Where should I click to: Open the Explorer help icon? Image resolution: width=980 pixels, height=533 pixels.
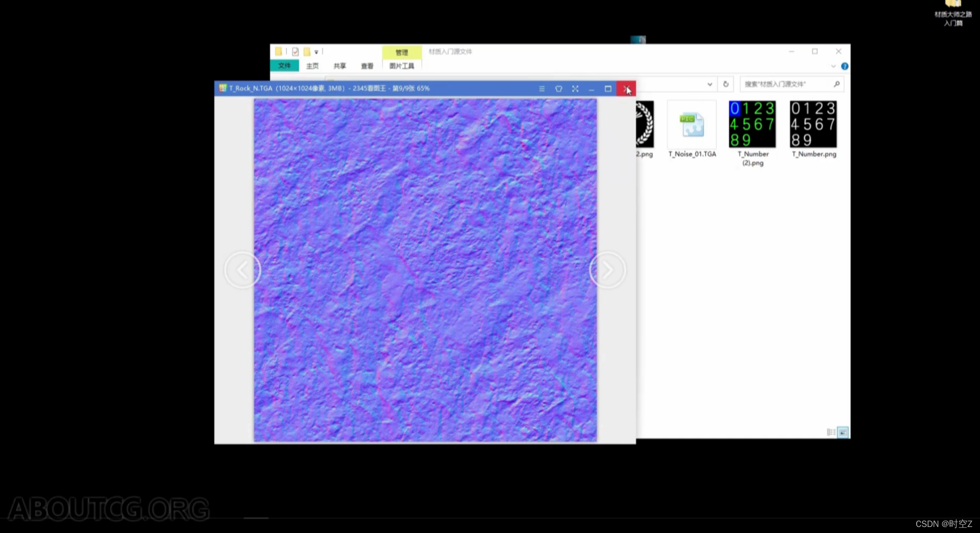tap(845, 67)
